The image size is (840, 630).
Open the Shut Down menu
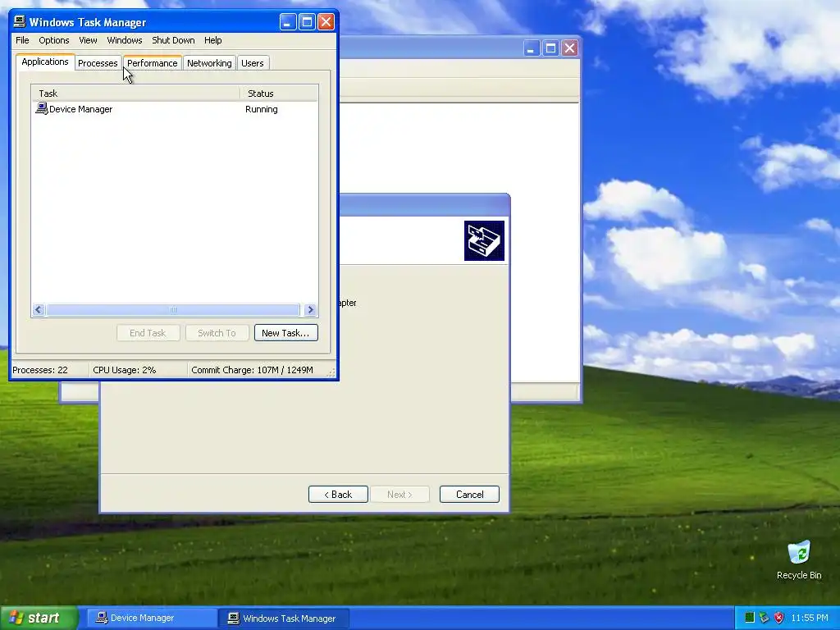[173, 40]
